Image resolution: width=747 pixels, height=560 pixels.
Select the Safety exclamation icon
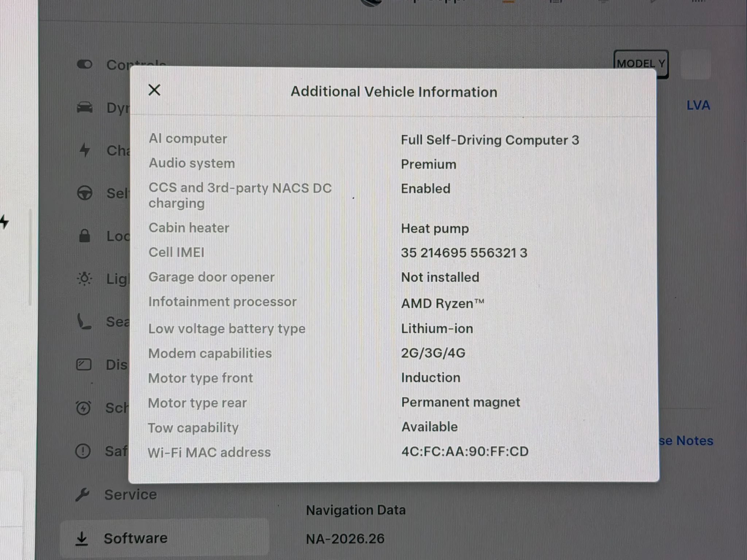click(83, 451)
